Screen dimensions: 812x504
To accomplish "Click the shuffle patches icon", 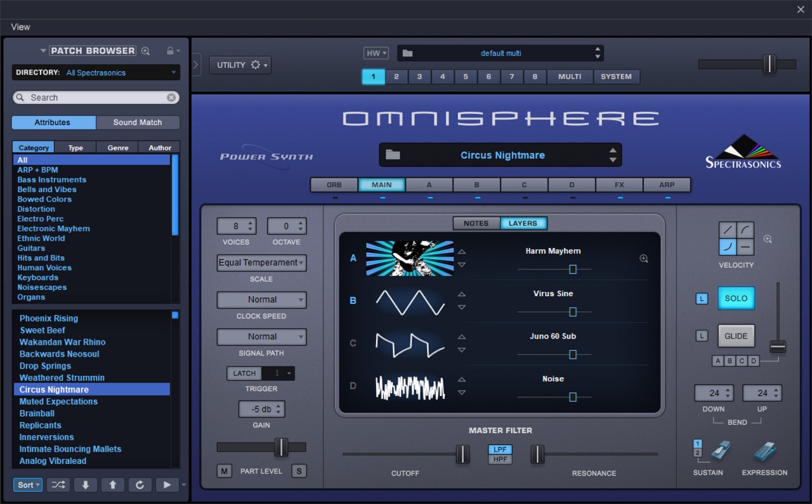I will coord(58,485).
